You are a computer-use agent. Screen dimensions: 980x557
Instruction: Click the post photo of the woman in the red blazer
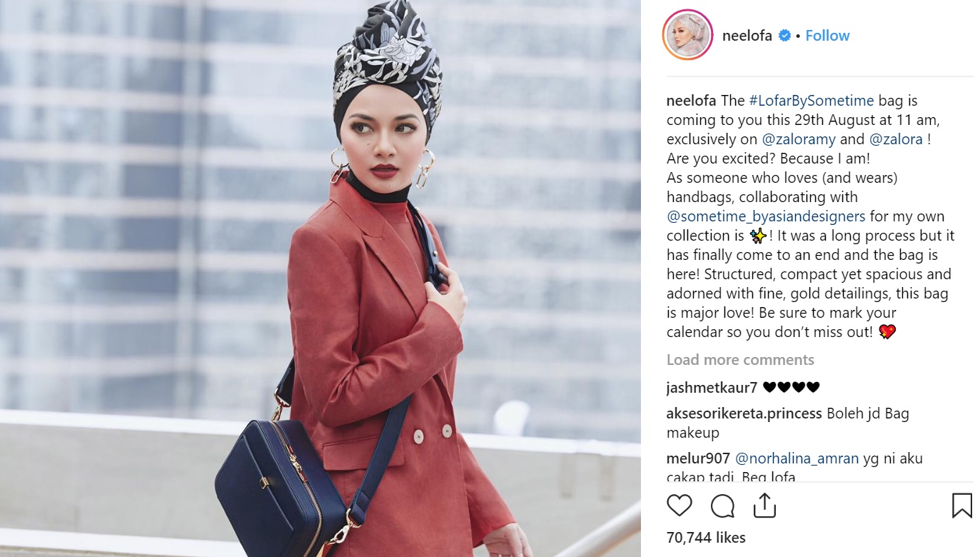point(320,278)
